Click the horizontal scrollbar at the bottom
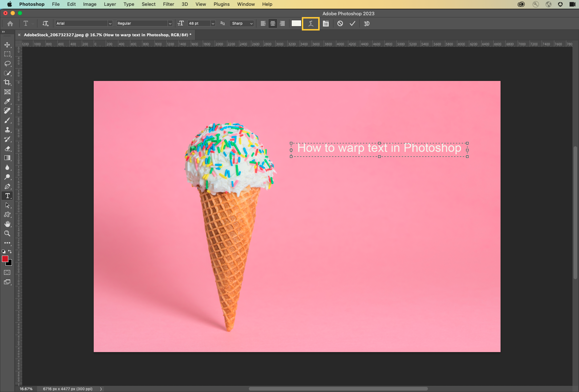 338,389
